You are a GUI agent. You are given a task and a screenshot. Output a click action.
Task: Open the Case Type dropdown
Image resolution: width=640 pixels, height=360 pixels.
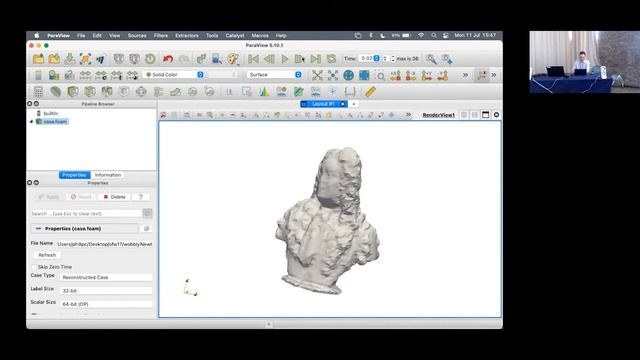point(106,277)
